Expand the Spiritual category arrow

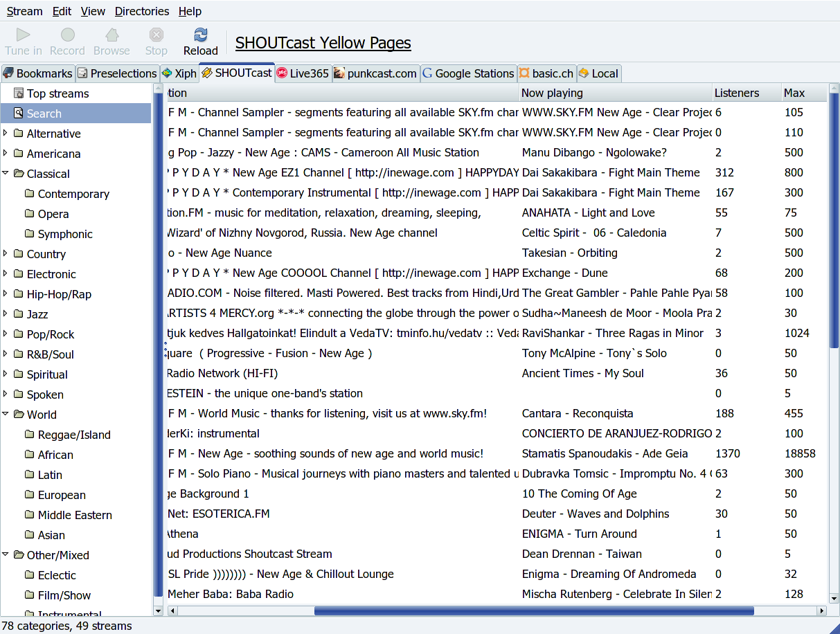6,374
